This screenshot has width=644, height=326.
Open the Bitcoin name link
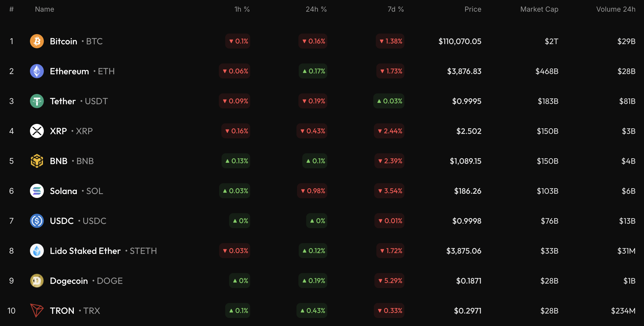click(64, 41)
